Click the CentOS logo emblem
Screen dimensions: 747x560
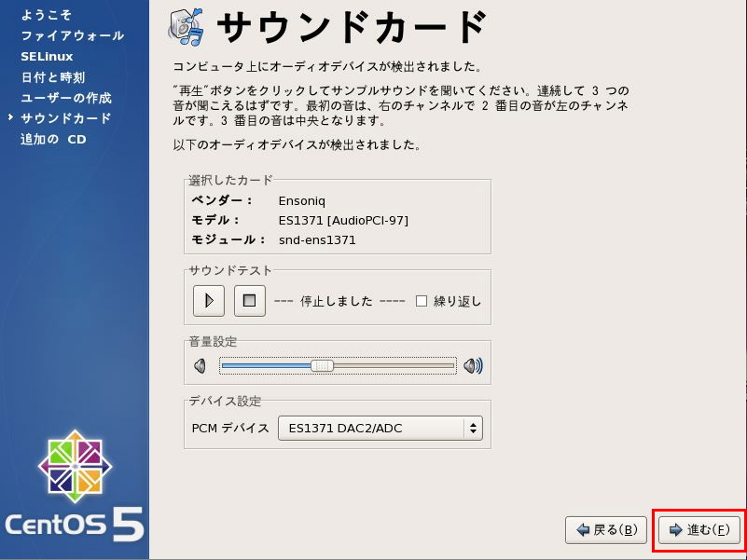coord(75,467)
